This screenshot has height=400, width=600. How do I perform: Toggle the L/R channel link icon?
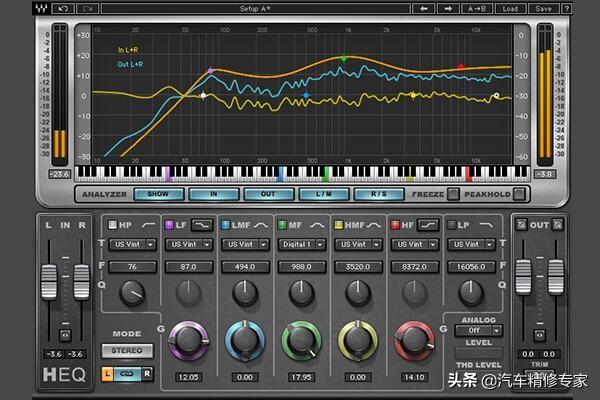pos(127,374)
